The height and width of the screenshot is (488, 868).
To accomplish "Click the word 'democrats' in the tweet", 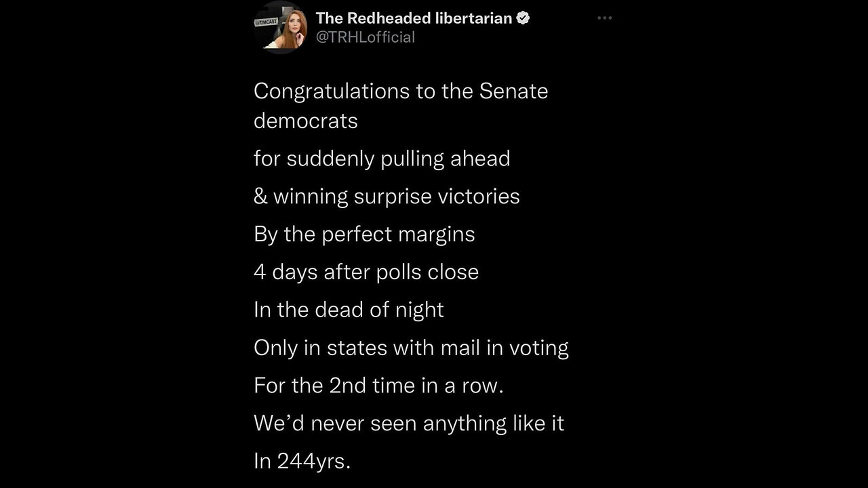I will (305, 121).
